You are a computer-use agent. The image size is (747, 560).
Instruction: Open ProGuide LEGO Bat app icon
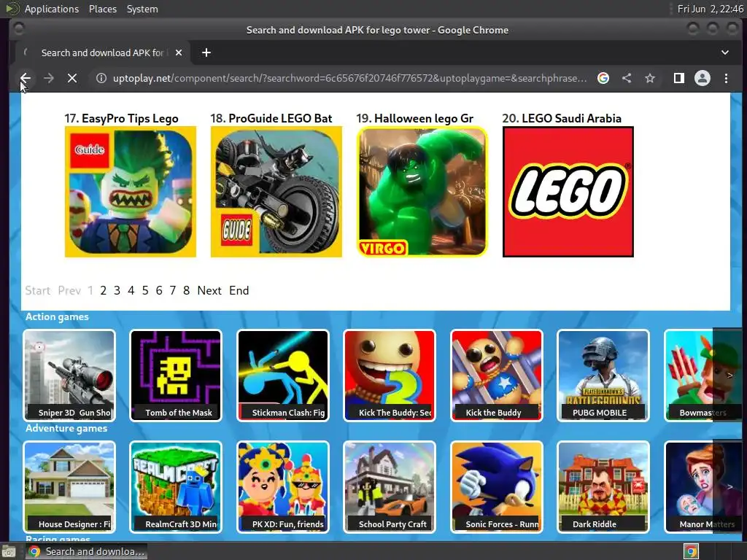pos(276,192)
